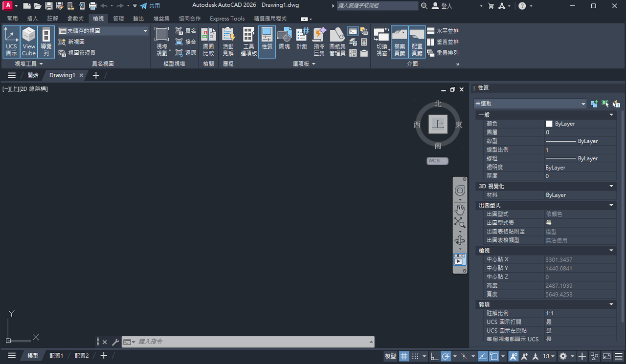Toggle the UCS 圖示 button in ribbon
This screenshot has height=364, width=626.
point(11,42)
